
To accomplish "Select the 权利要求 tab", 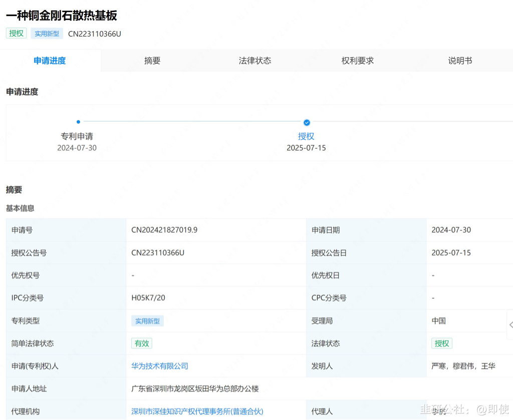I will point(358,61).
